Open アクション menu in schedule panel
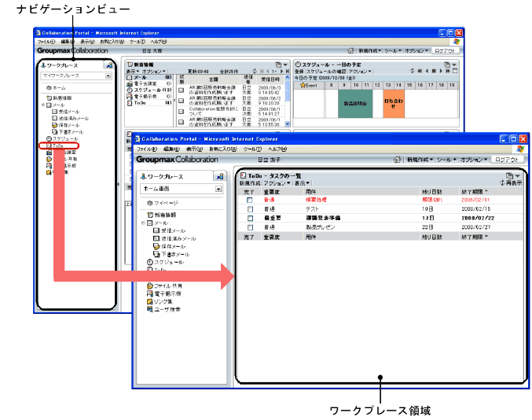532x420 pixels. coord(360,72)
